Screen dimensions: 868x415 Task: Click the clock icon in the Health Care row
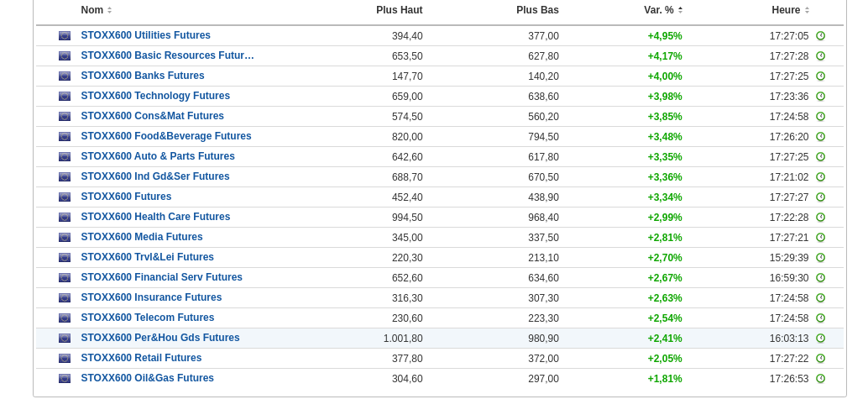pyautogui.click(x=820, y=218)
